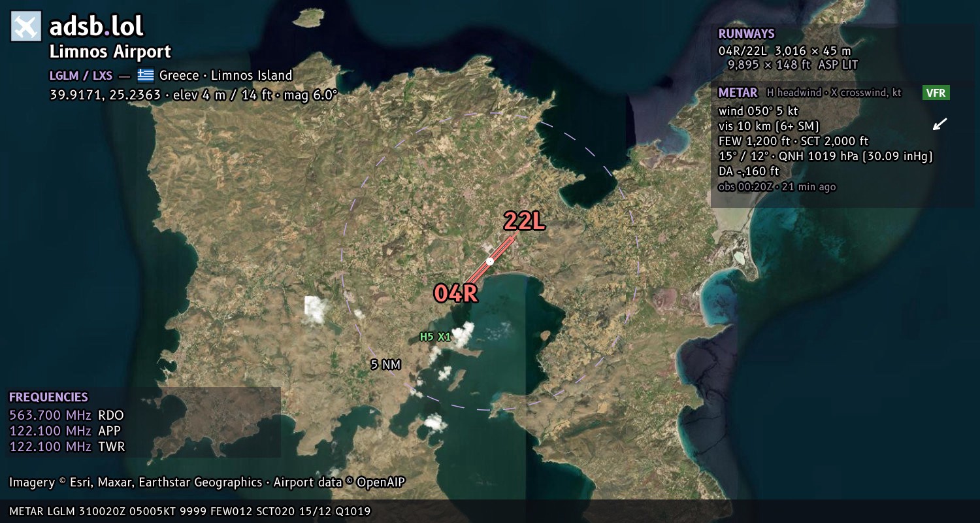This screenshot has height=523, width=980.
Task: Click the green H5 X1 wind component label
Action: coord(435,337)
